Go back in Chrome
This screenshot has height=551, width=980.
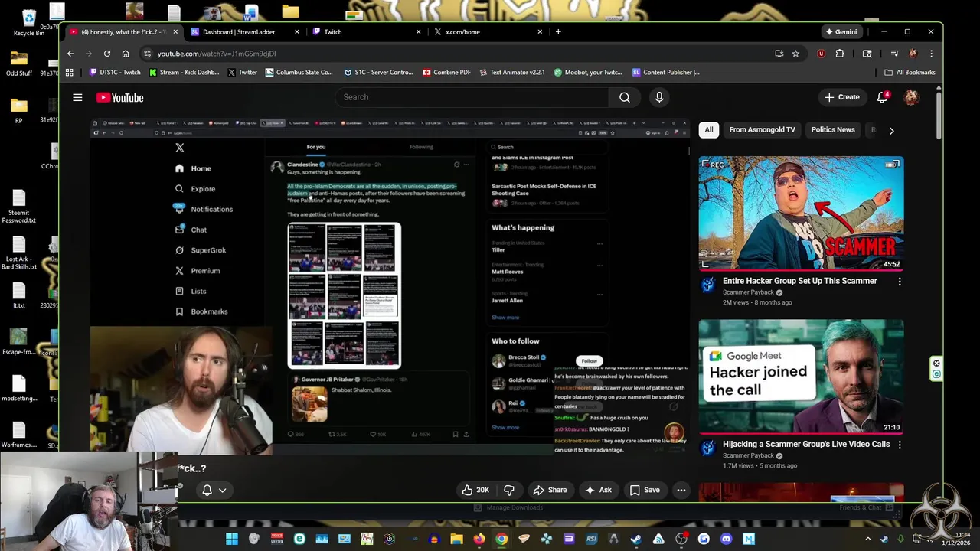point(70,54)
